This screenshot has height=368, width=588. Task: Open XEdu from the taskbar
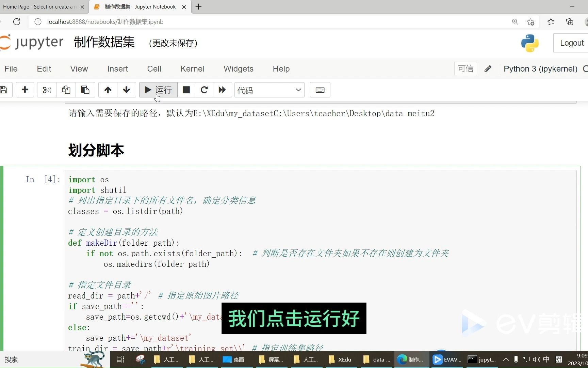click(339, 359)
